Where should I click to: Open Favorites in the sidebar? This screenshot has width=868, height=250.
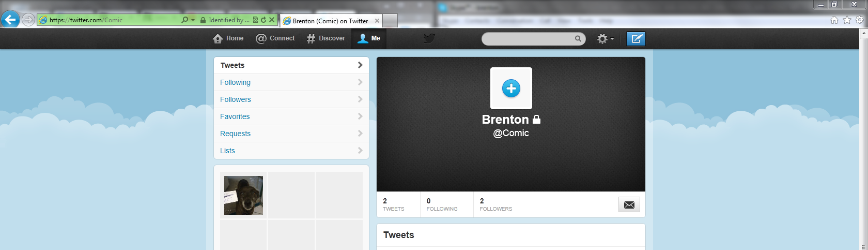pos(291,116)
